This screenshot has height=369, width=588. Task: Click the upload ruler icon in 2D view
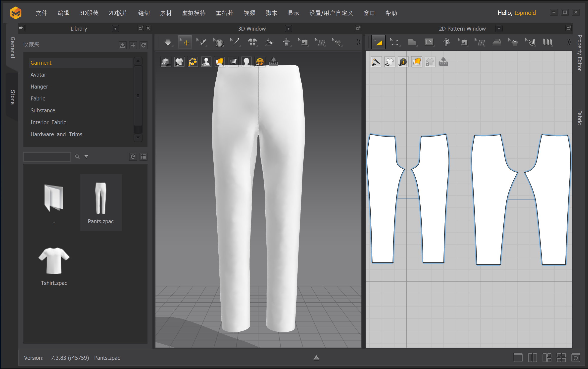coord(443,62)
